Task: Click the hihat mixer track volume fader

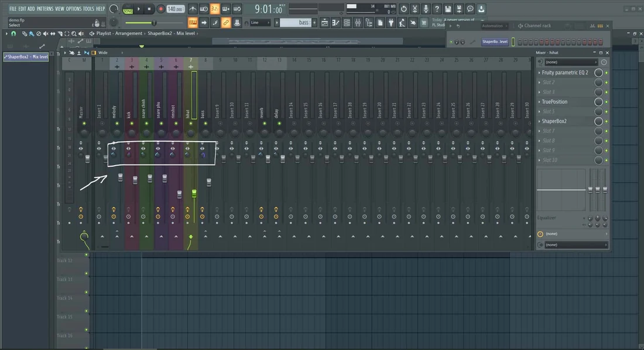Action: [194, 193]
